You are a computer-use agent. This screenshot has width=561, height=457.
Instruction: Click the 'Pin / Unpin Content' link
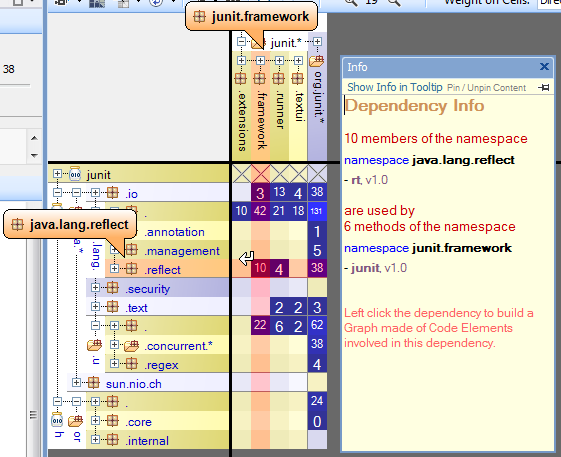point(487,88)
